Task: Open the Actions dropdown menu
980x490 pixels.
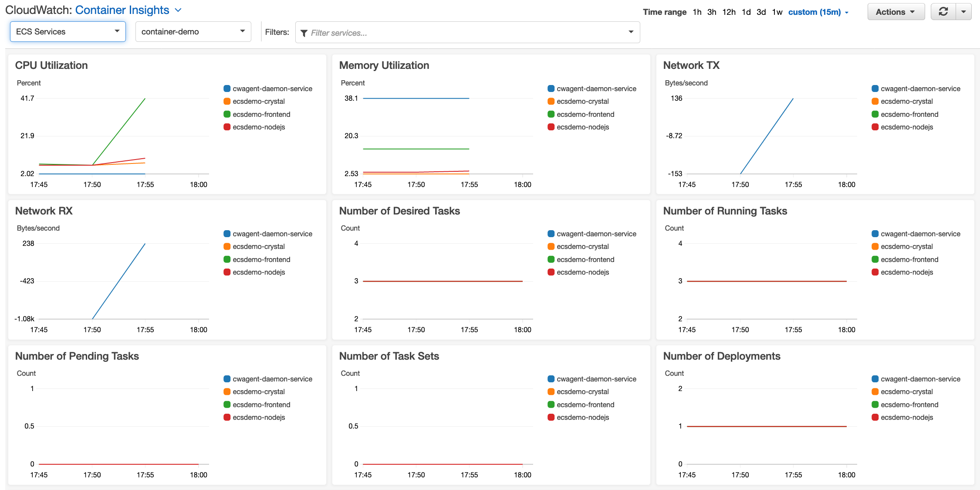Action: pyautogui.click(x=896, y=12)
